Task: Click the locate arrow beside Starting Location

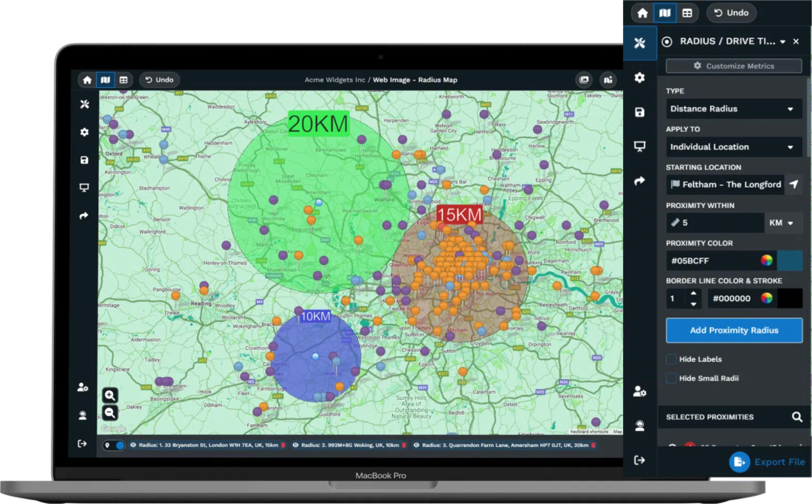Action: pyautogui.click(x=794, y=184)
